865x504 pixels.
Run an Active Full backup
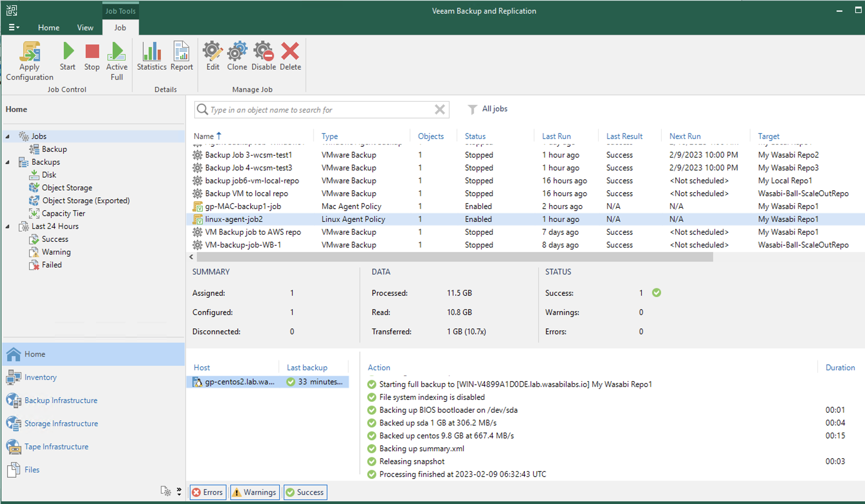(x=117, y=61)
